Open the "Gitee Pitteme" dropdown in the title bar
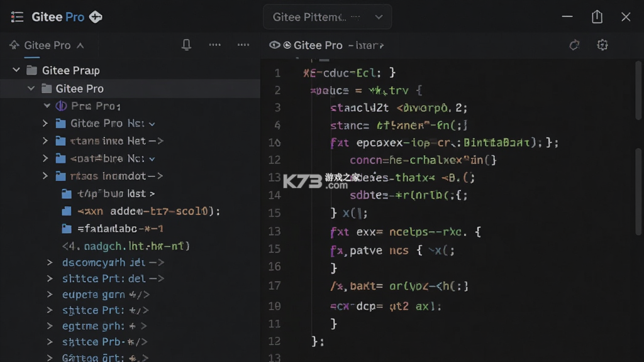The height and width of the screenshot is (362, 644). coord(327,17)
